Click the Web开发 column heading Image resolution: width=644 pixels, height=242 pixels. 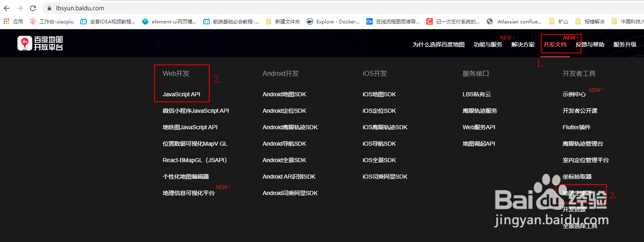pyautogui.click(x=176, y=74)
